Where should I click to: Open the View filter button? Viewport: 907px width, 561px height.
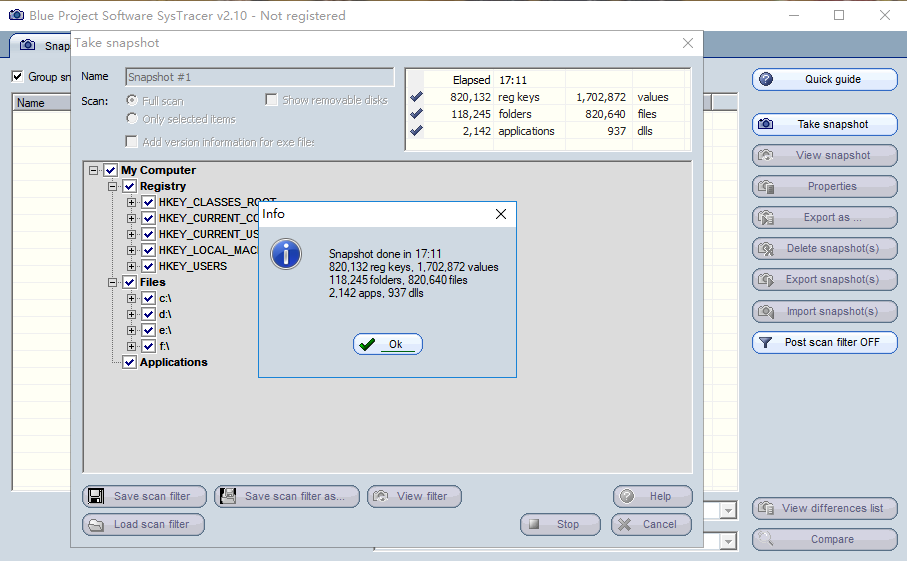(414, 496)
